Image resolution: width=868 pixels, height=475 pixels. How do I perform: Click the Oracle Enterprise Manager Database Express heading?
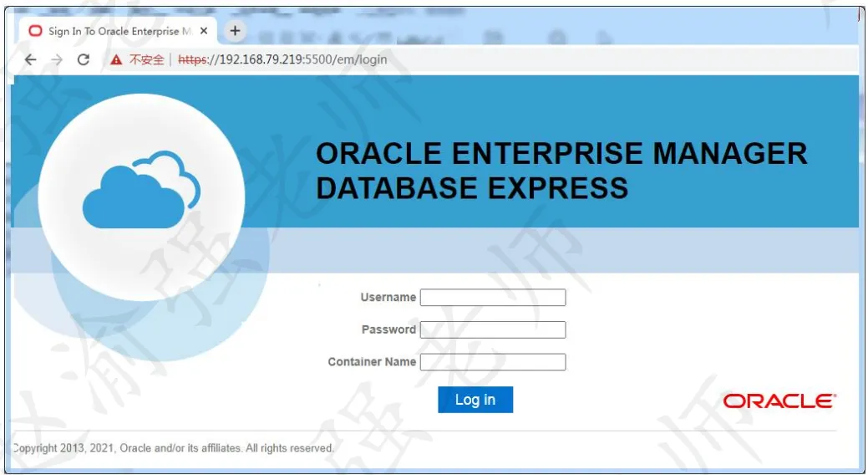[561, 170]
